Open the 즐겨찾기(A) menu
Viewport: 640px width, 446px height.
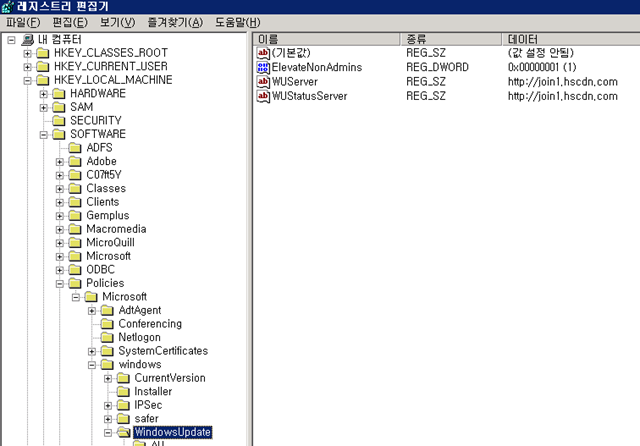(x=175, y=22)
